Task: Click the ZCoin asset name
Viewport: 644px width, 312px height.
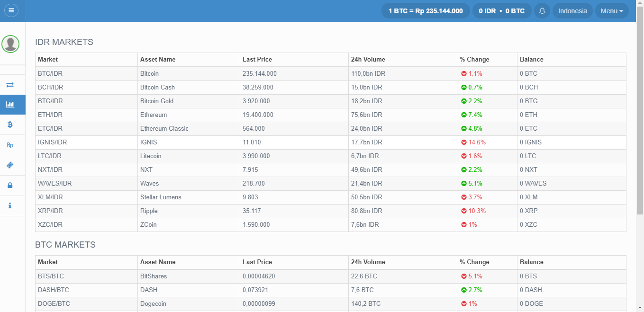Action: click(x=148, y=225)
